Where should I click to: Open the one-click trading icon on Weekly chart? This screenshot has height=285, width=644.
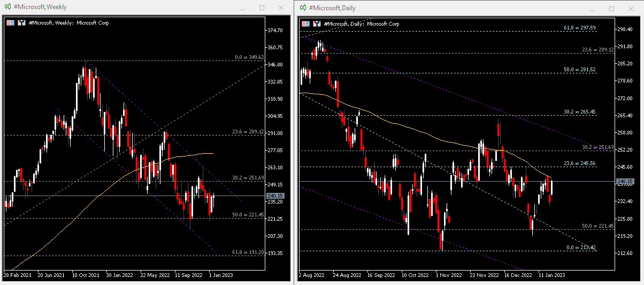point(21,23)
